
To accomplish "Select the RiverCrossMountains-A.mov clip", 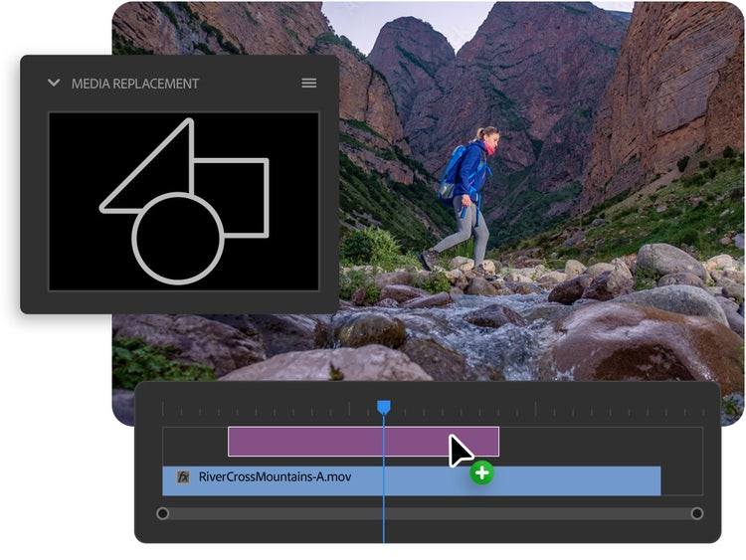I will click(412, 480).
